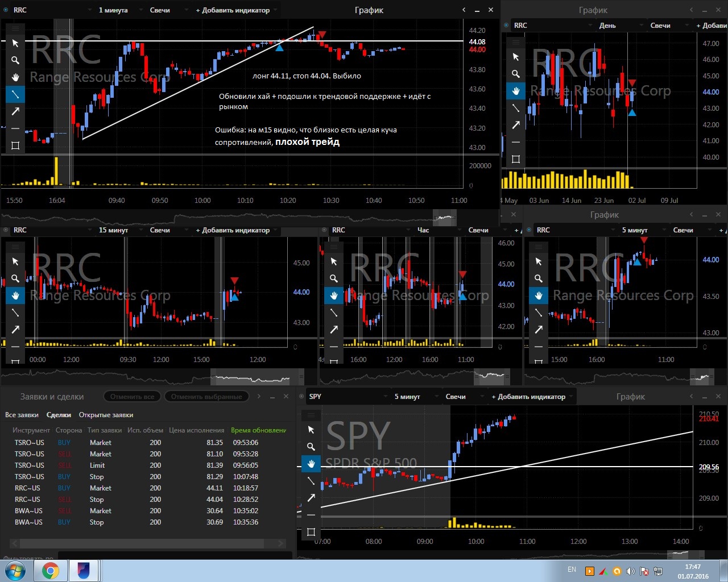
Task: Select the magnifier tool in the 15-minute RRC chart
Action: point(15,278)
